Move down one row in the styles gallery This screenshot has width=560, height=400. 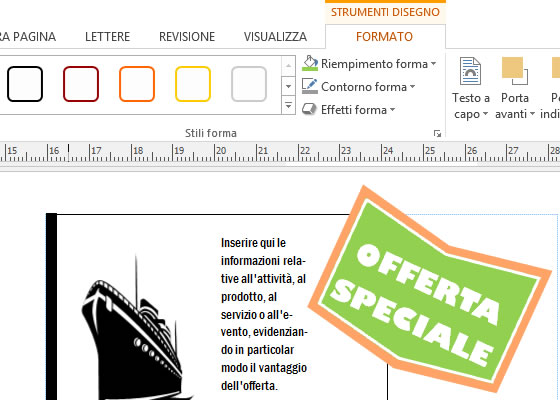pos(289,86)
